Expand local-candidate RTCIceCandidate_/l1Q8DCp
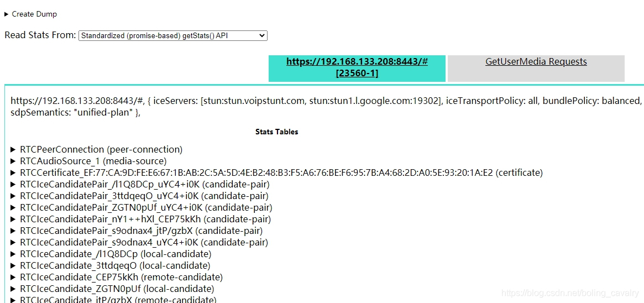Image resolution: width=644 pixels, height=303 pixels. coord(115,254)
